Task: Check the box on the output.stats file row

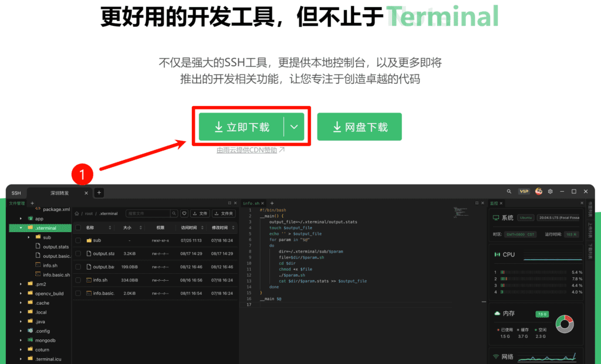Action: click(x=78, y=253)
